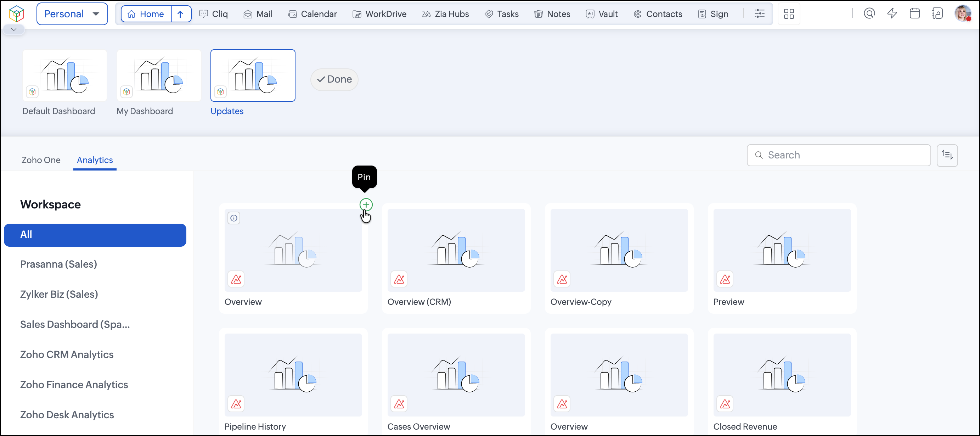The width and height of the screenshot is (980, 436).
Task: Collapse the header using the chevron below the logo
Action: (x=14, y=29)
